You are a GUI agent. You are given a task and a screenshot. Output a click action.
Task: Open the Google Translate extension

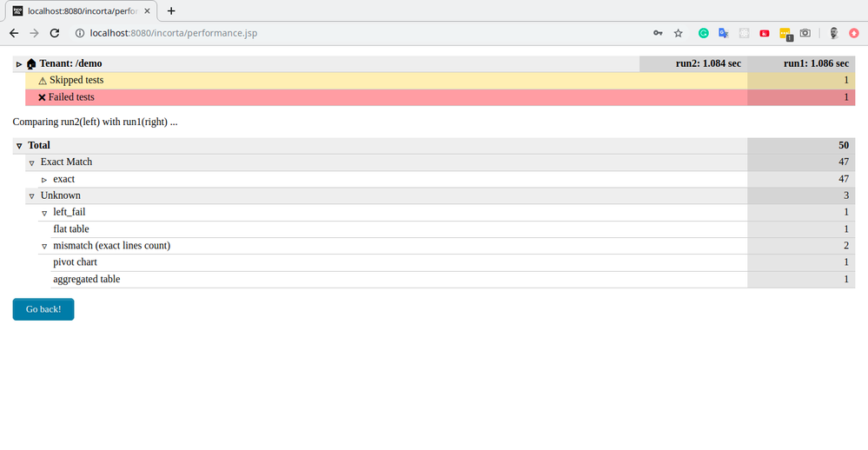723,33
